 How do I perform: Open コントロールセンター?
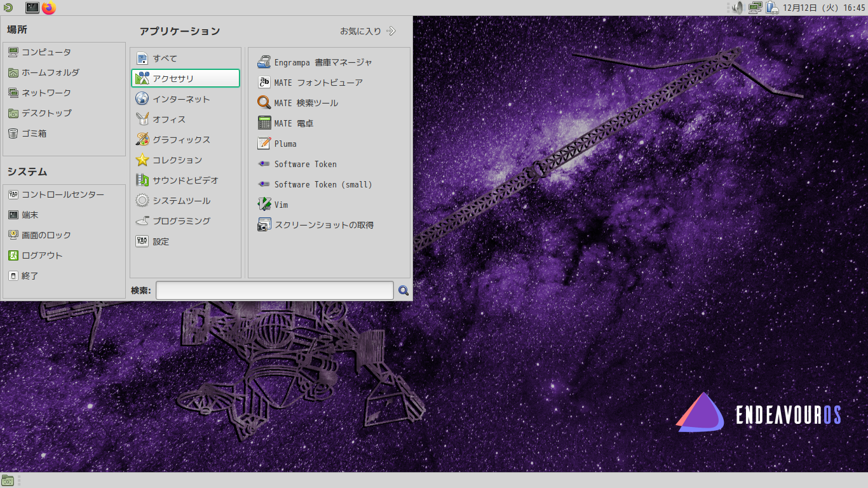point(64,194)
